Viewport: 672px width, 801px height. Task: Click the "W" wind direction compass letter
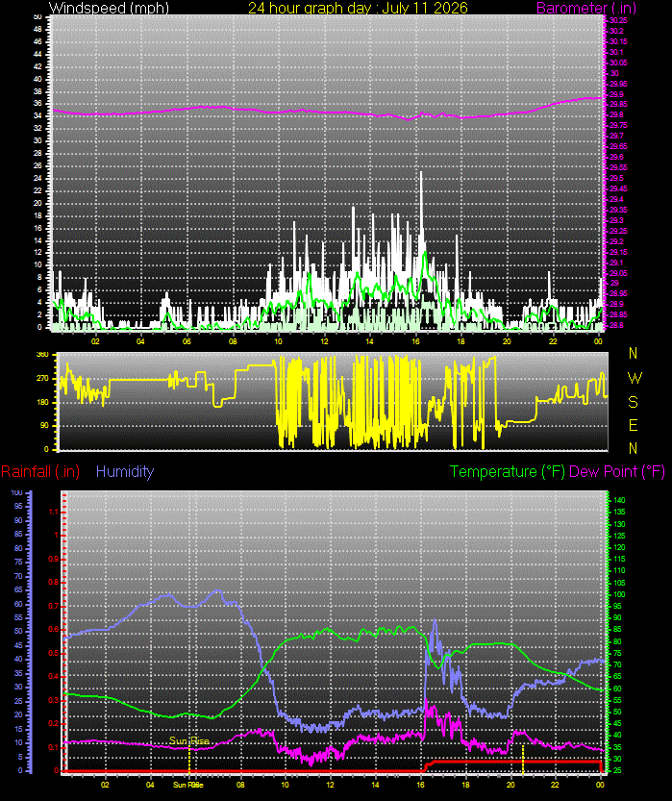[635, 378]
